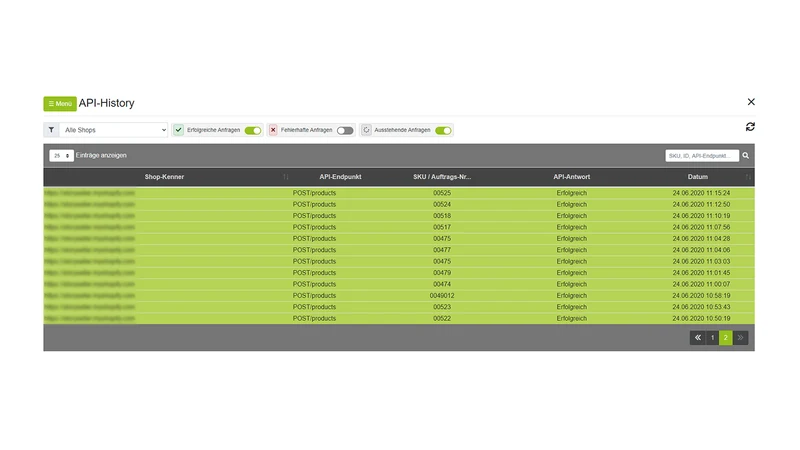Open the entries-per-page selector showing 25
This screenshot has width=800, height=450.
click(x=61, y=156)
